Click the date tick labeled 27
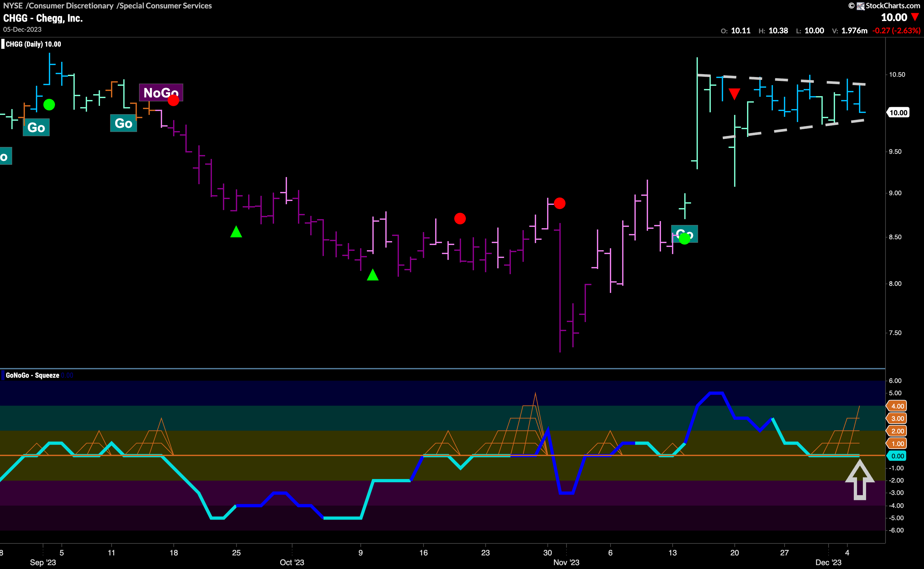The width and height of the screenshot is (924, 569). [785, 552]
